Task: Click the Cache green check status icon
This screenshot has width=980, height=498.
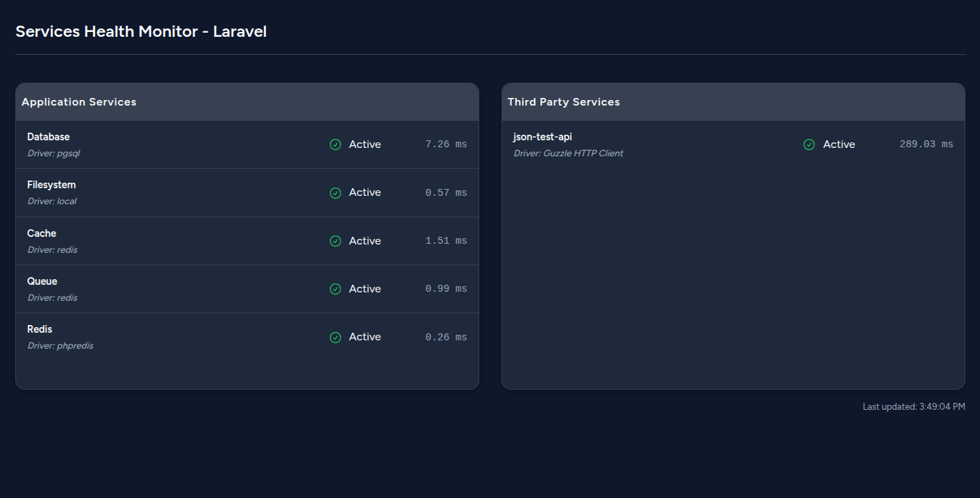Action: coord(335,241)
